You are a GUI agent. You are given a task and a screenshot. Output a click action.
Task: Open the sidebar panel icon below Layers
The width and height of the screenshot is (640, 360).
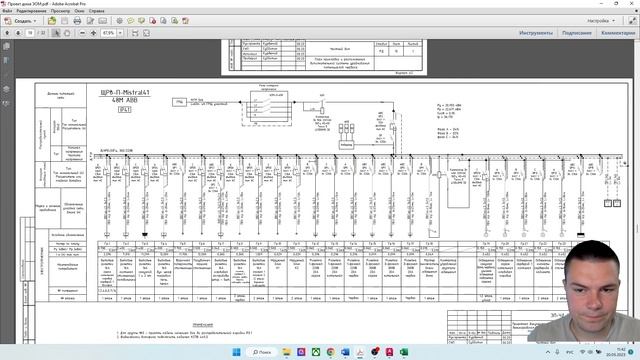point(7,103)
